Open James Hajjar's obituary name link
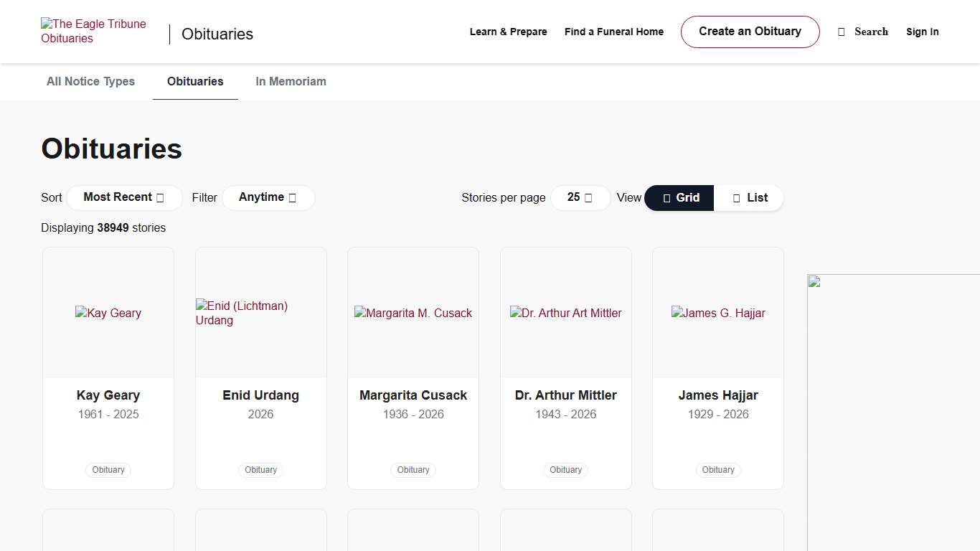The height and width of the screenshot is (551, 980). pyautogui.click(x=718, y=395)
